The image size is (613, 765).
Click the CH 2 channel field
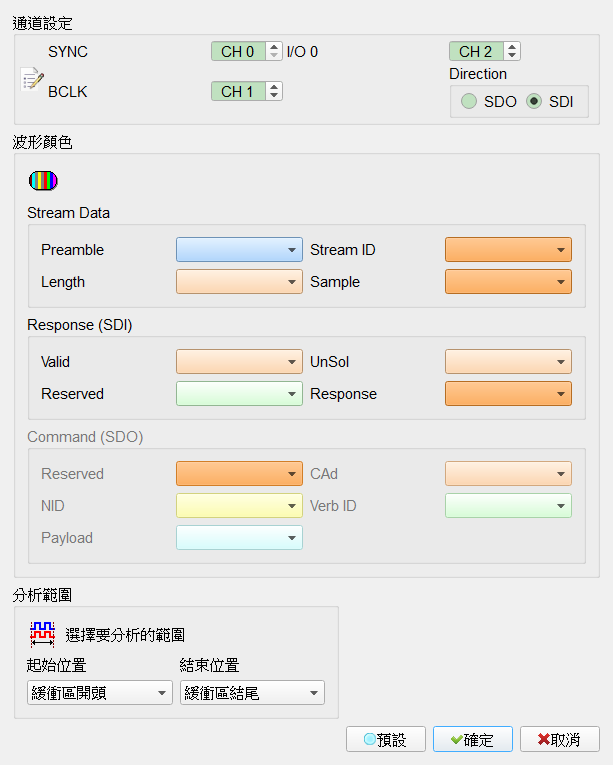point(476,51)
